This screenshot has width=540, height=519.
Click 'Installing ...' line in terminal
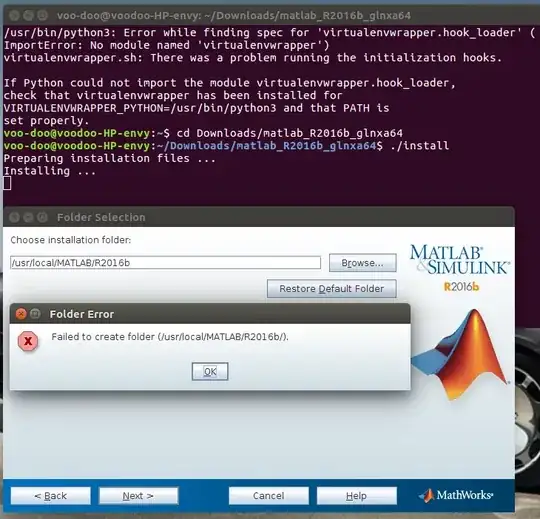click(50, 171)
